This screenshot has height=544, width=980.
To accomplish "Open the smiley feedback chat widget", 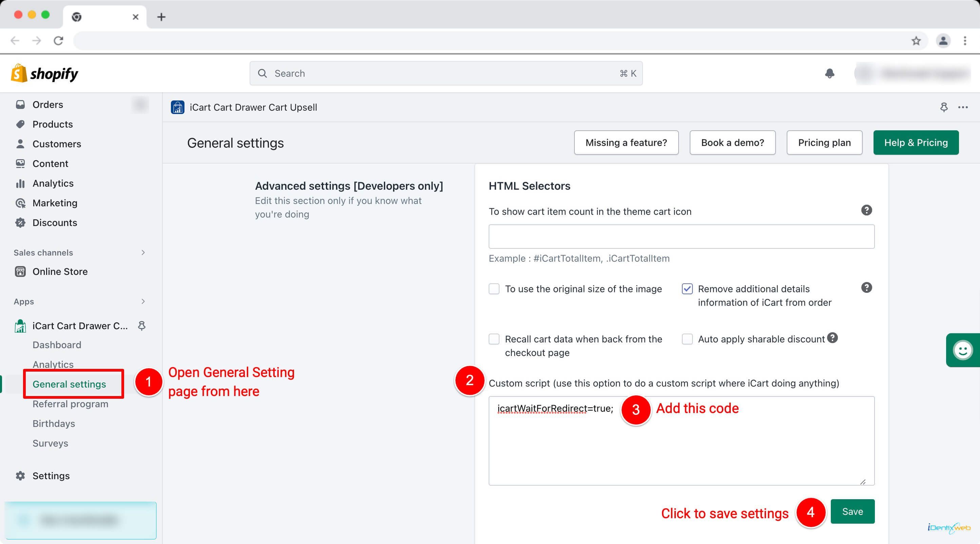I will (x=962, y=350).
